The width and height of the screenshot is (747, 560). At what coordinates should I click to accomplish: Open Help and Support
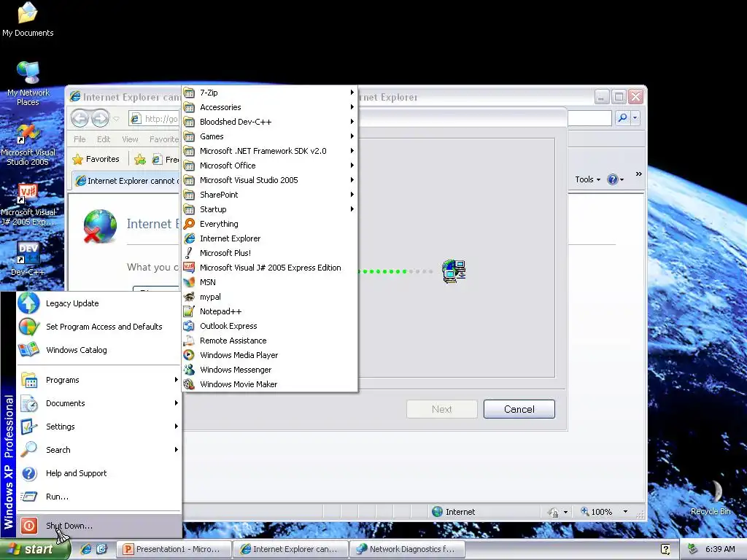pos(98,473)
